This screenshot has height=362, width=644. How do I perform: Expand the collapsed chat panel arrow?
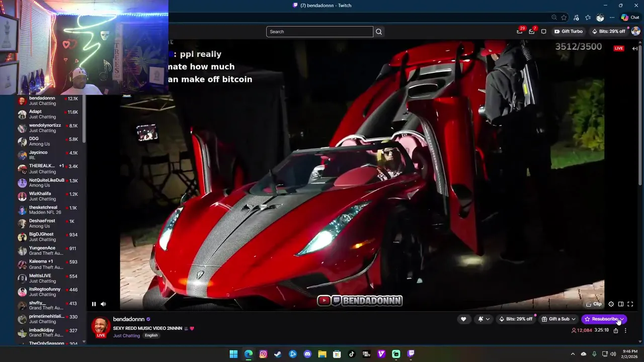click(x=635, y=48)
